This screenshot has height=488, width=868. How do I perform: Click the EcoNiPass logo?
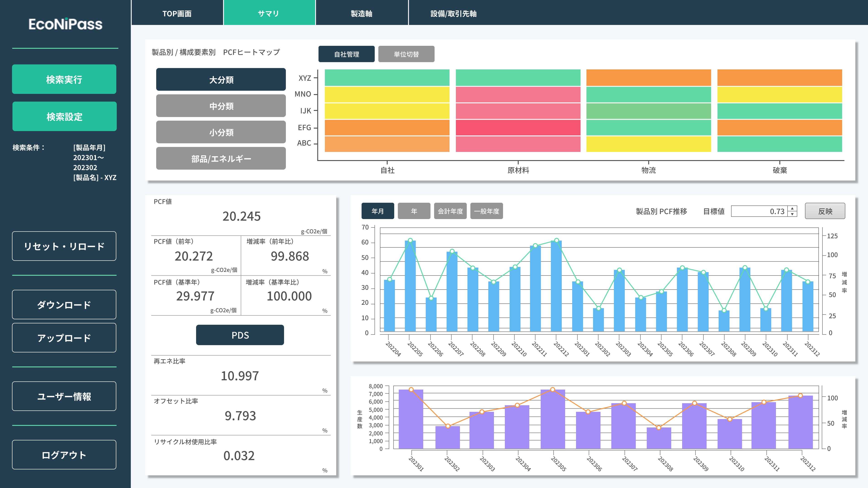(65, 24)
